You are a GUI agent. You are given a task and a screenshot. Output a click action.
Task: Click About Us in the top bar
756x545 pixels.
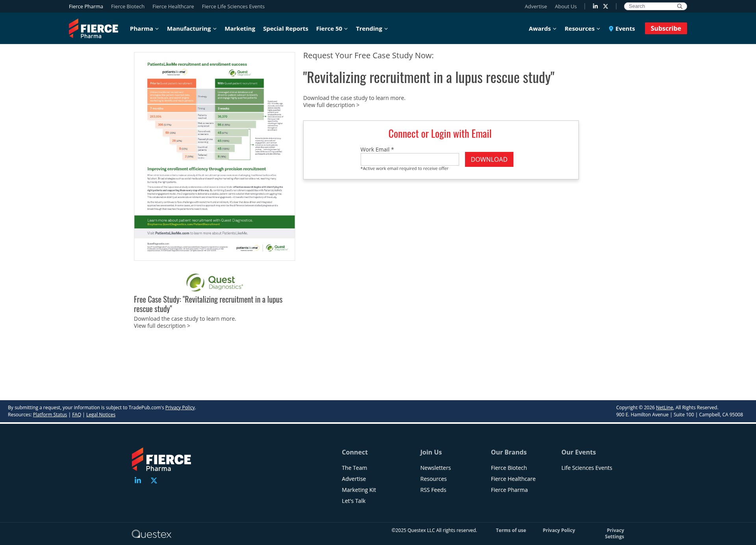tap(565, 6)
